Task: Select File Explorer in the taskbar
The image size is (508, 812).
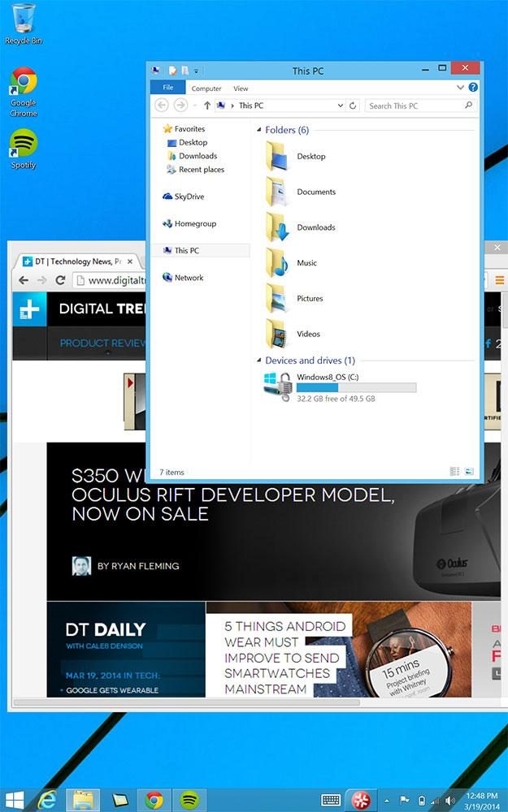Action: point(83,800)
